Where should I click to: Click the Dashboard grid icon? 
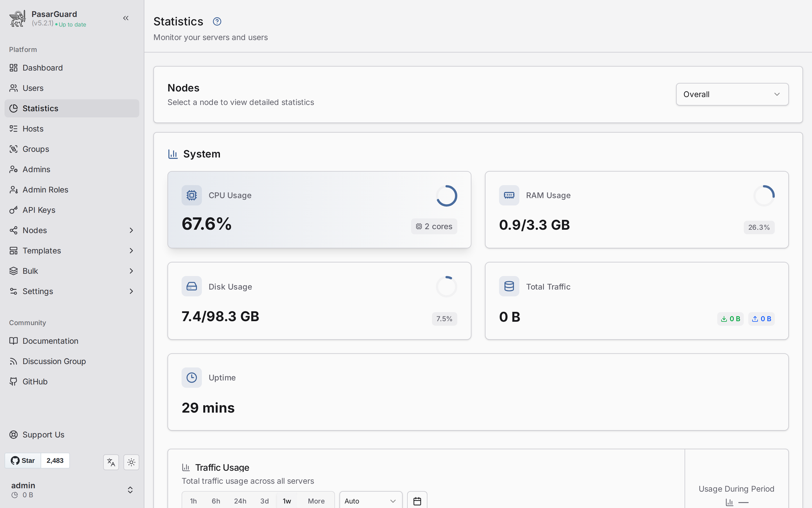(x=14, y=68)
